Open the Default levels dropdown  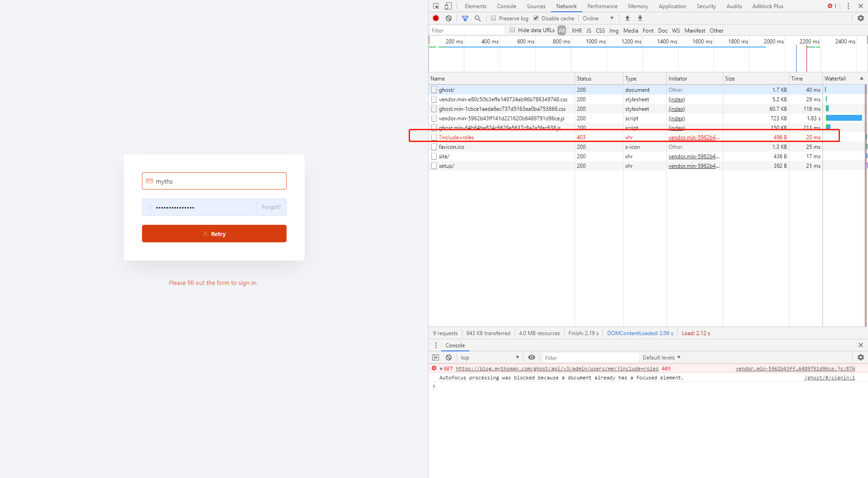[x=661, y=357]
